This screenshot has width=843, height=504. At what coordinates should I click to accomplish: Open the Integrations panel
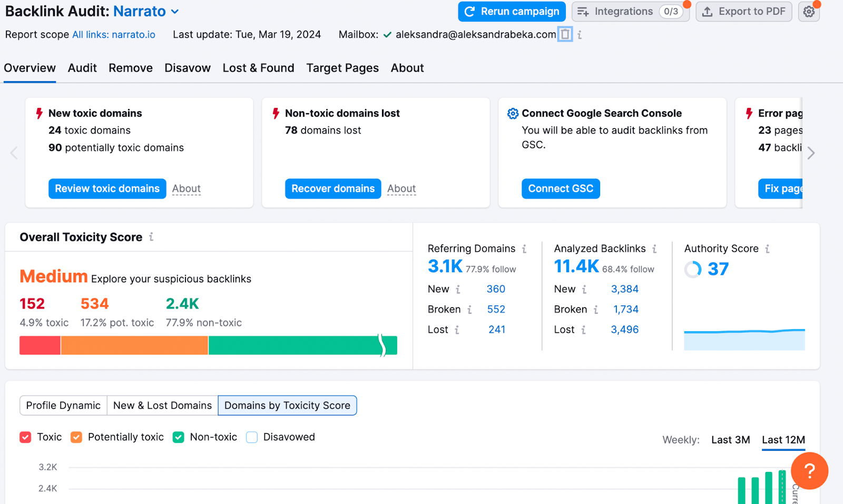pos(630,11)
